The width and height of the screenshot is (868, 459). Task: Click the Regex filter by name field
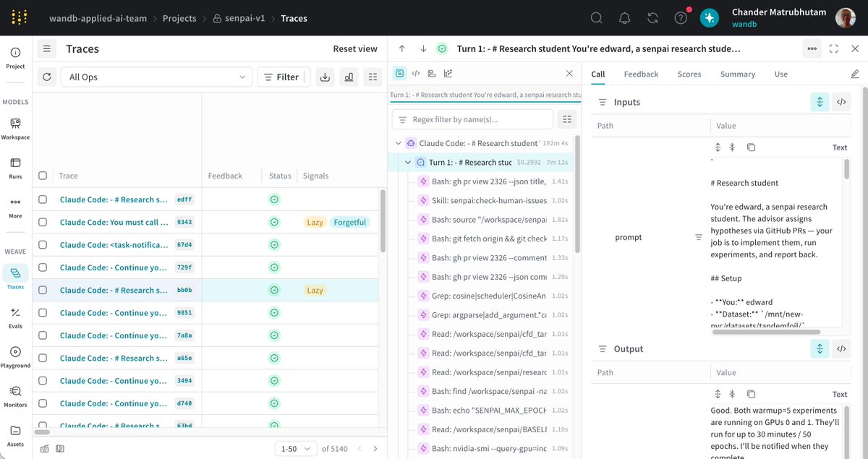[472, 119]
